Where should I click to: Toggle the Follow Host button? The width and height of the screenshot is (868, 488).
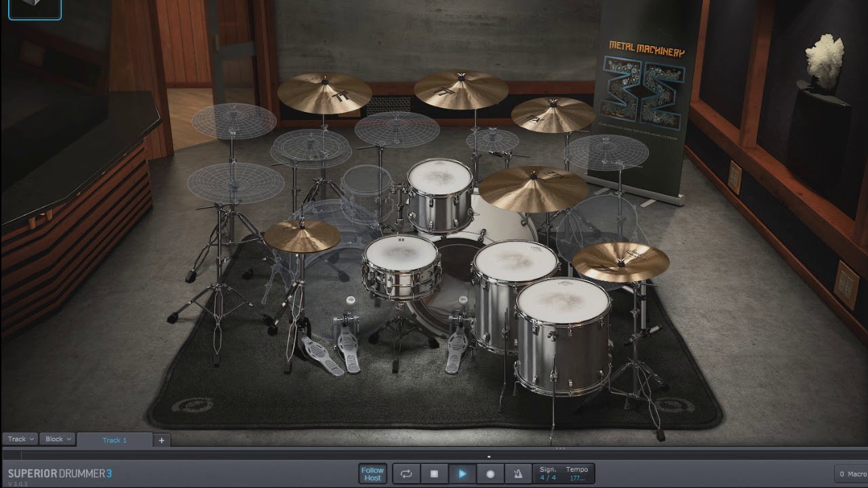coord(372,474)
